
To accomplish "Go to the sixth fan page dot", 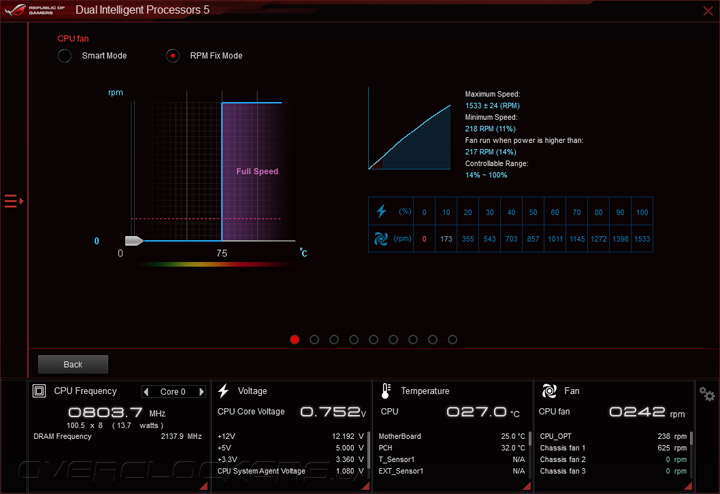I will pyautogui.click(x=394, y=339).
